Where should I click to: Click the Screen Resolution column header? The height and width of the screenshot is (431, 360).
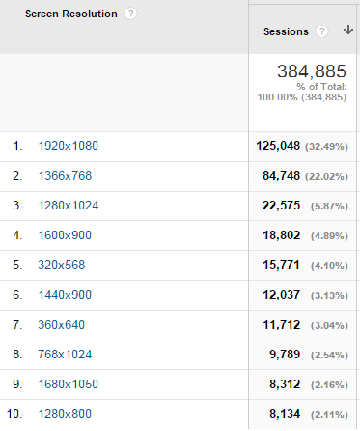[x=71, y=14]
